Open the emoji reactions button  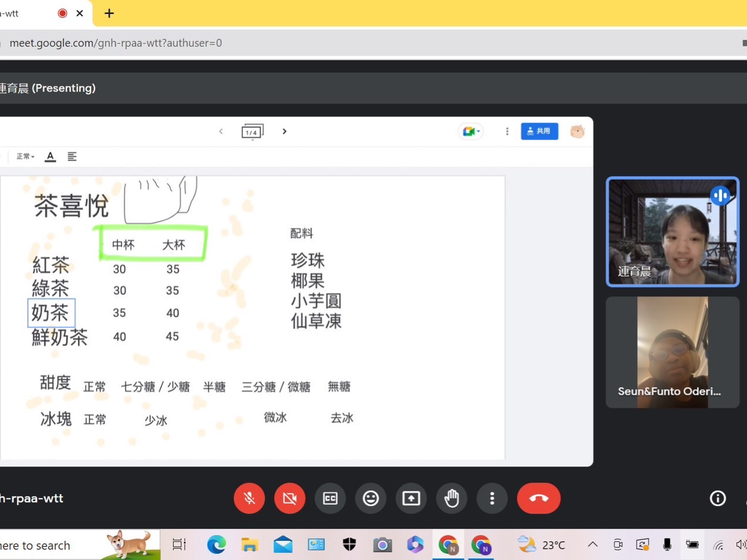click(x=370, y=498)
